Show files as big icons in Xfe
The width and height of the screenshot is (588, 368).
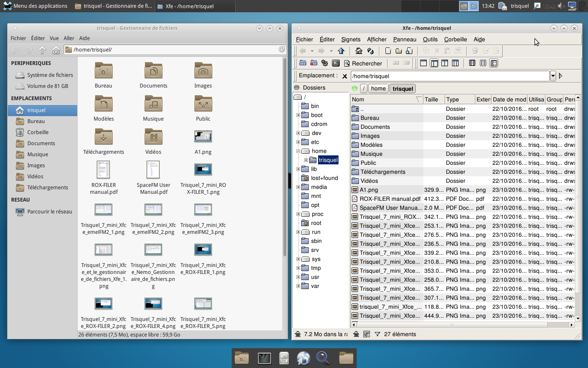click(x=472, y=63)
